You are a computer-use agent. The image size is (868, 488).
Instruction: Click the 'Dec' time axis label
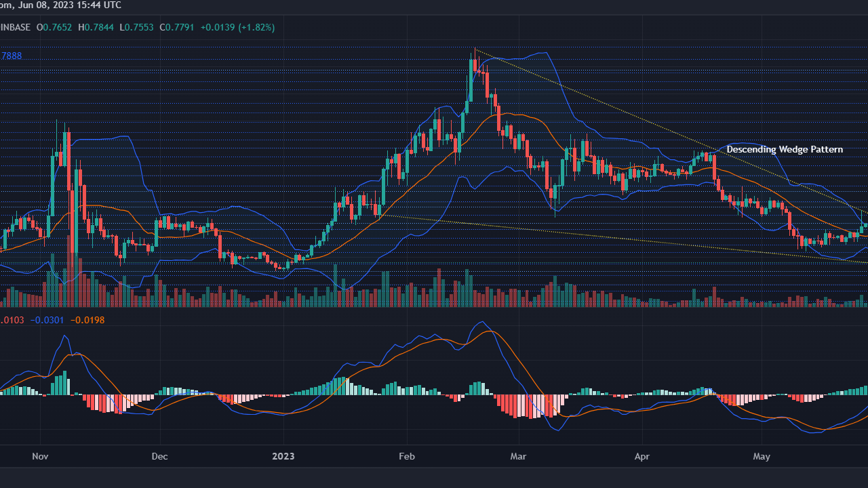tap(159, 456)
